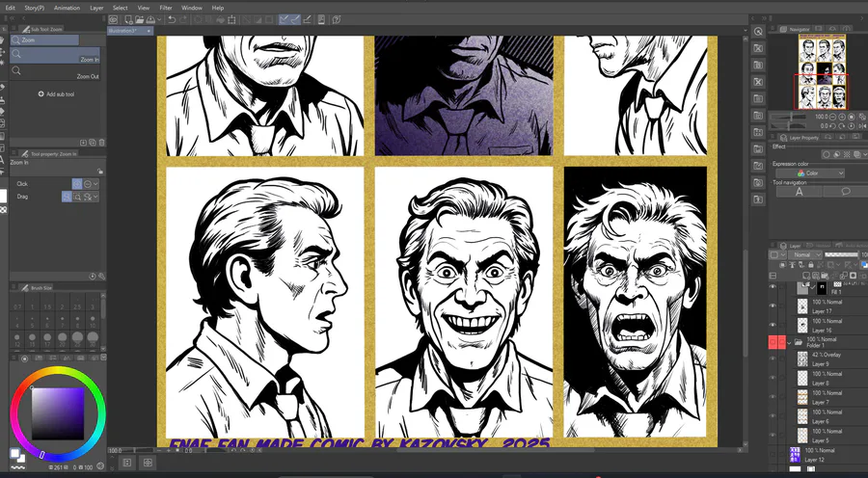Click the Text tool navigation A button
The width and height of the screenshot is (868, 478).
tap(799, 192)
